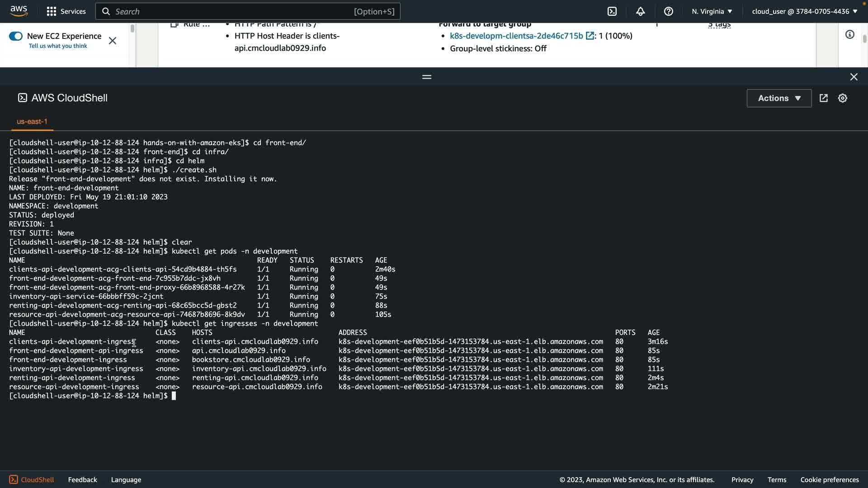Image resolution: width=868 pixels, height=488 pixels.
Task: Dismiss the New EC2 Experience banner
Action: tap(113, 41)
